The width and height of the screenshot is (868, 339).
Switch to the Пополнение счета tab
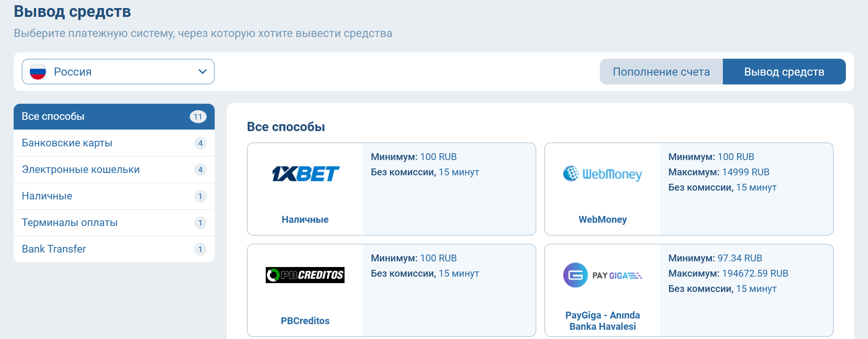click(661, 71)
